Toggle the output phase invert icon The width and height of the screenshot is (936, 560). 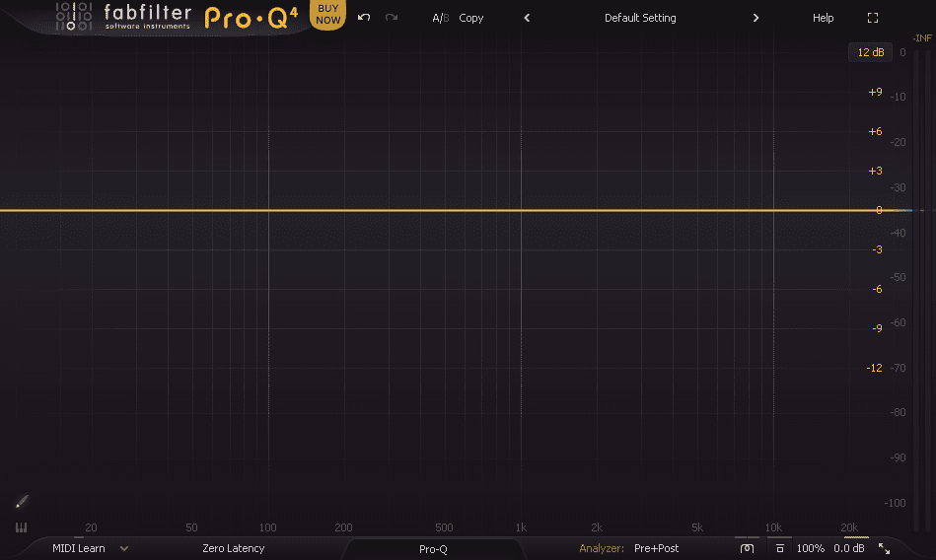point(747,548)
